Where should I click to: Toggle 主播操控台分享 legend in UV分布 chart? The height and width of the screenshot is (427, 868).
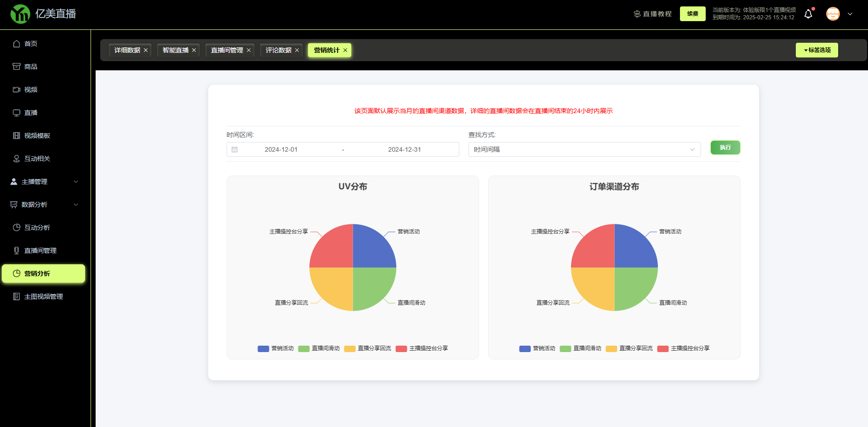pyautogui.click(x=422, y=348)
